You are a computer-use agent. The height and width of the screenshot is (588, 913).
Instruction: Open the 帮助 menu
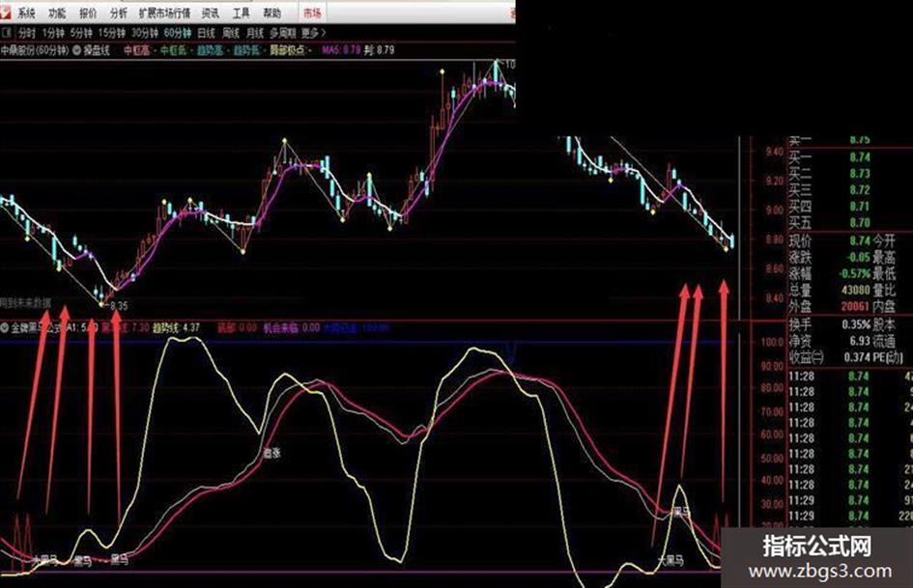pos(271,13)
